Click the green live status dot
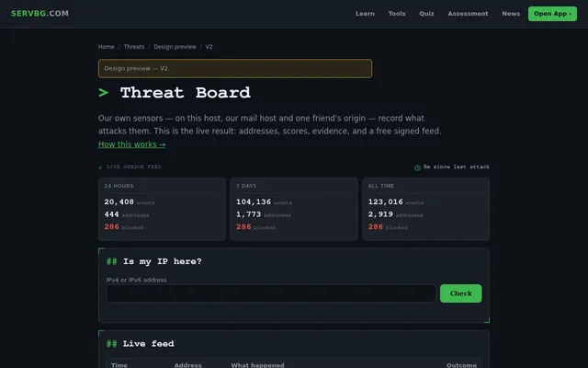Screen dimensions: 588x368 100,167
